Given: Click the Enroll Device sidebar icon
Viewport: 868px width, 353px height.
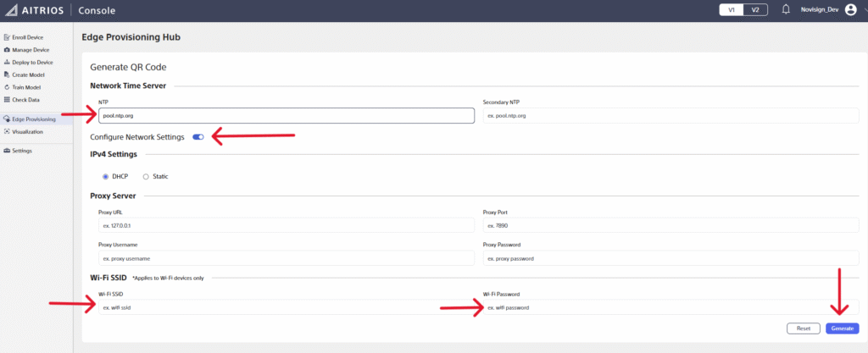Looking at the screenshot, I should pos(7,38).
